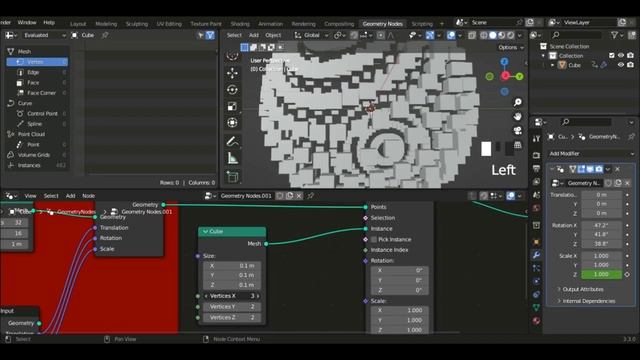Select the Annotate tool in viewport toolbar

233,142
